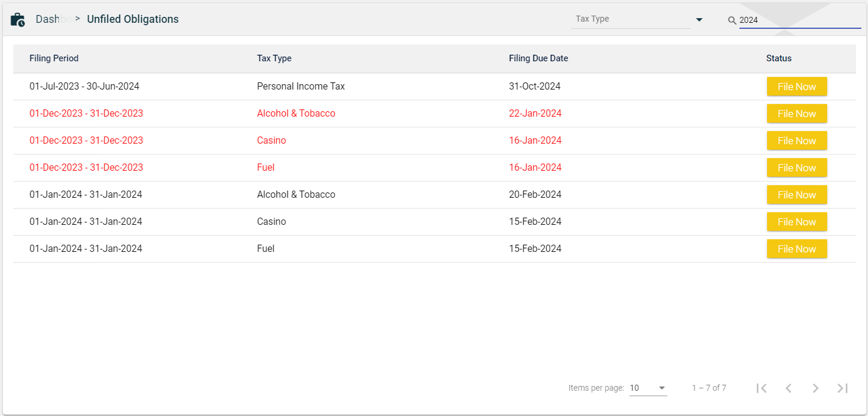Click File Now for Jan-2024 Casino
The width and height of the screenshot is (868, 416).
[797, 222]
